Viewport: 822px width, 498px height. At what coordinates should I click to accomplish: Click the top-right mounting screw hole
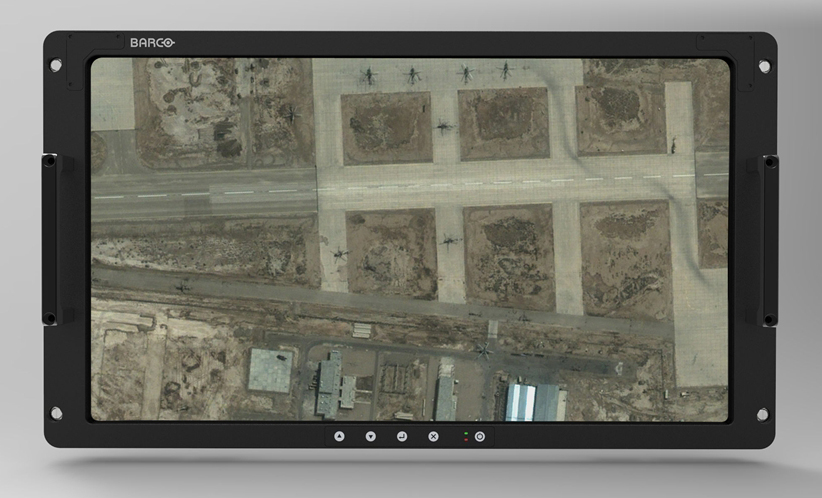click(x=765, y=66)
